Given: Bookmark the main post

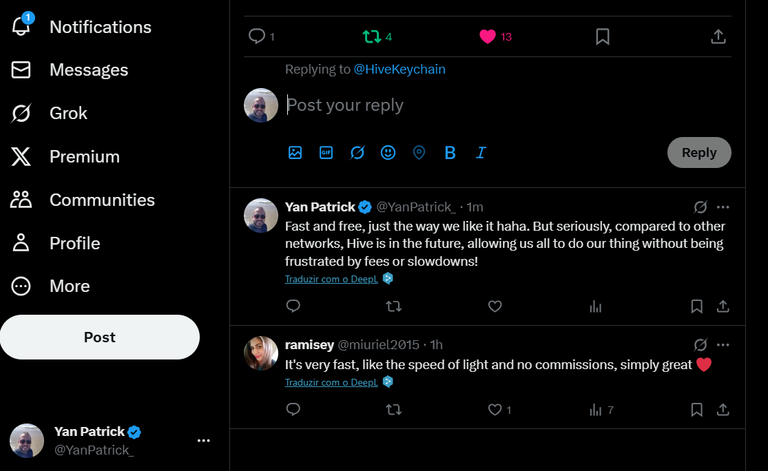Looking at the screenshot, I should pyautogui.click(x=602, y=37).
